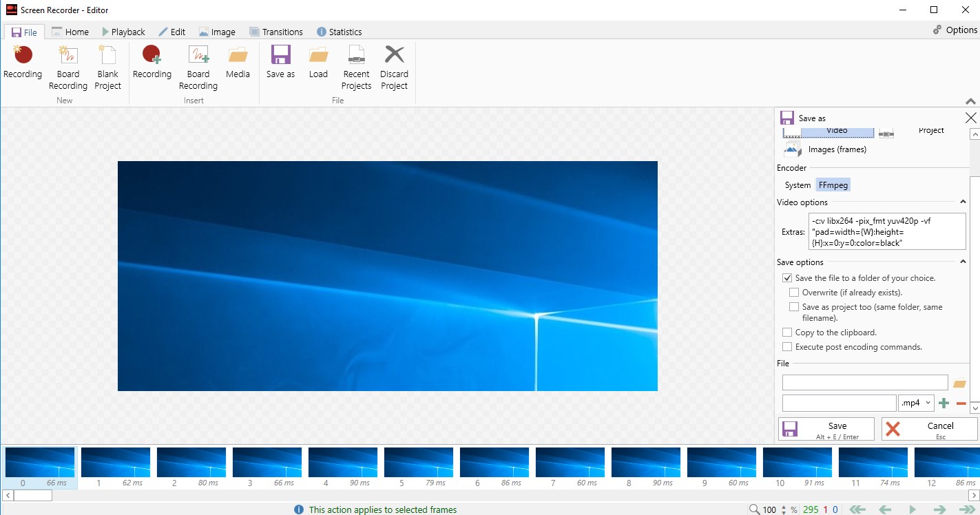Select the System encoder
Viewport: 980px width, 515px height.
pyautogui.click(x=797, y=185)
